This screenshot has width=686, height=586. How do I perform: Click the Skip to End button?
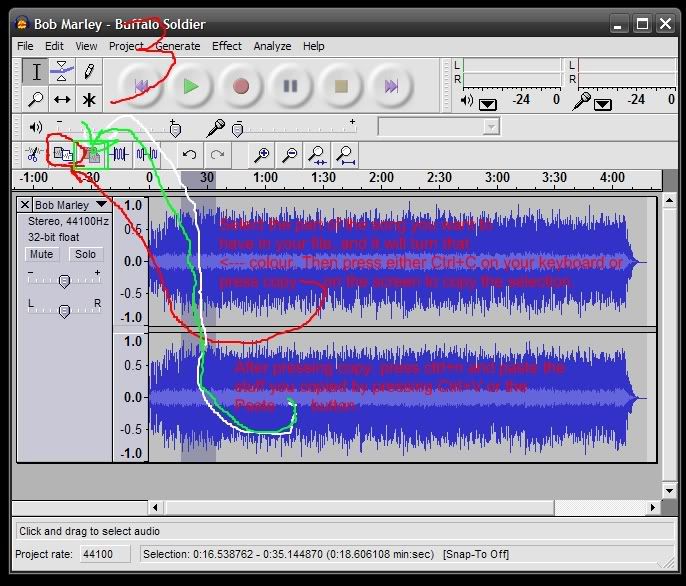391,86
